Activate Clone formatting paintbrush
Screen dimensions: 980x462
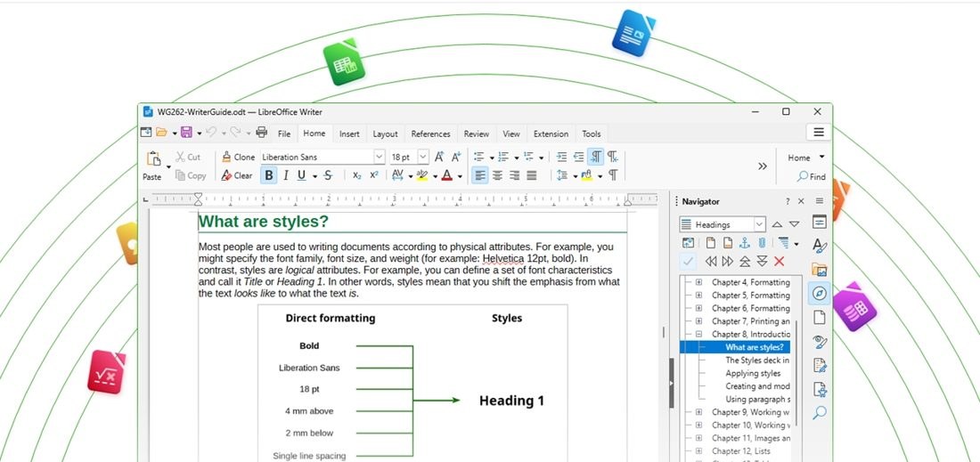pyautogui.click(x=238, y=158)
